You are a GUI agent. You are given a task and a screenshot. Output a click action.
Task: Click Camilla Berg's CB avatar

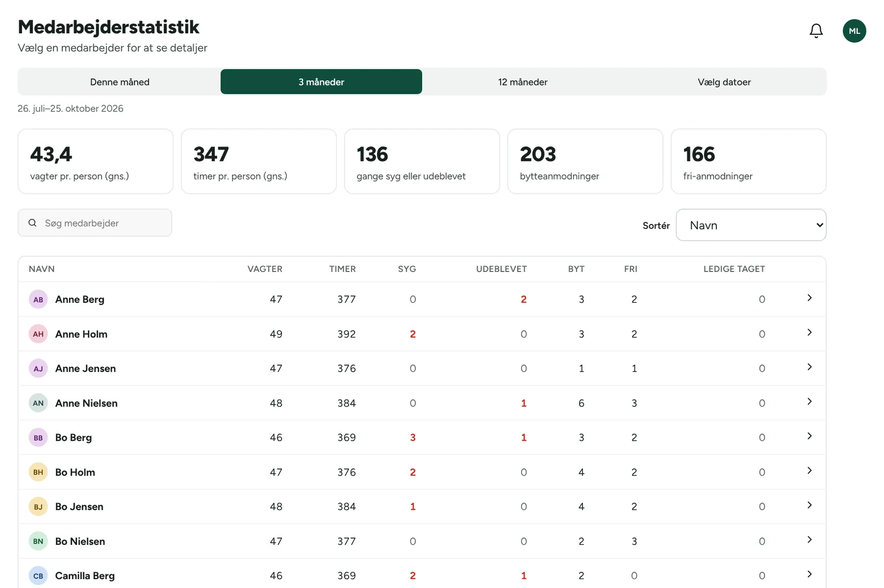[x=38, y=576]
